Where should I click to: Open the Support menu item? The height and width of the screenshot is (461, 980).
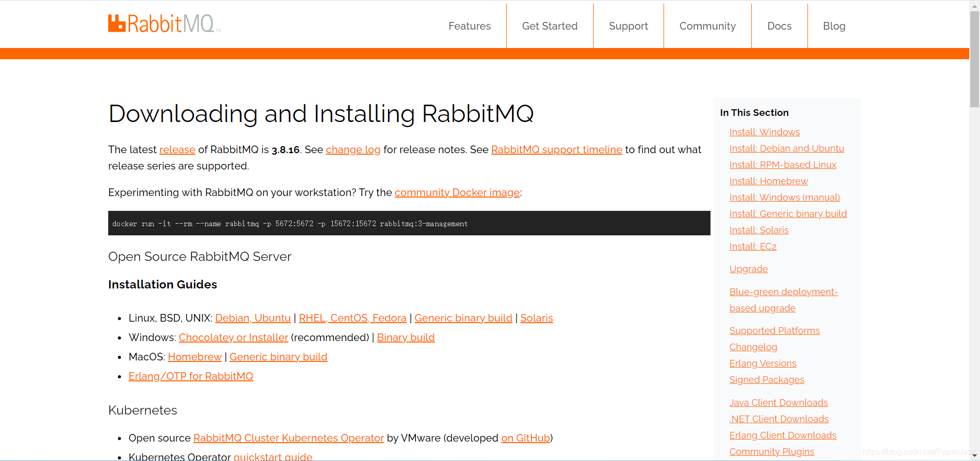pos(628,26)
